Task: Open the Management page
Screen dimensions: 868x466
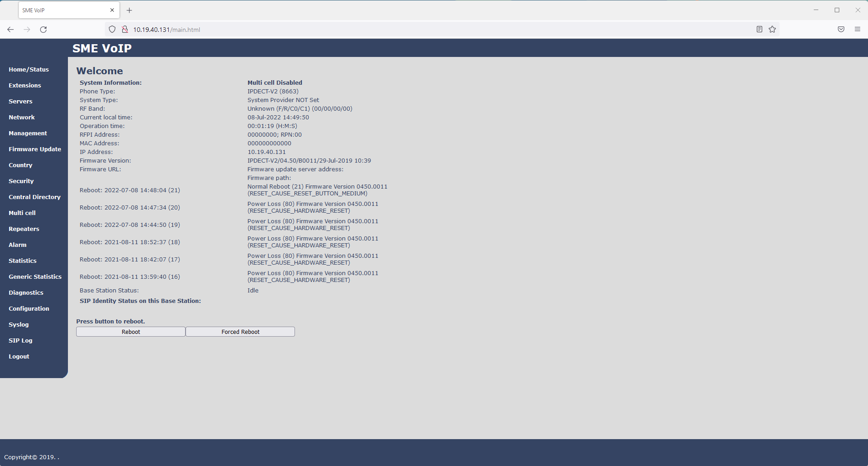Action: (x=28, y=133)
